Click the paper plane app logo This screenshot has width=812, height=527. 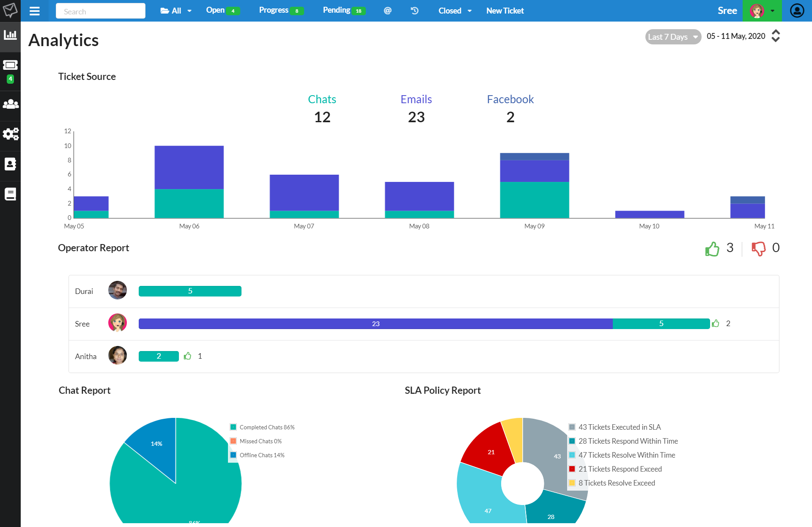tap(10, 10)
